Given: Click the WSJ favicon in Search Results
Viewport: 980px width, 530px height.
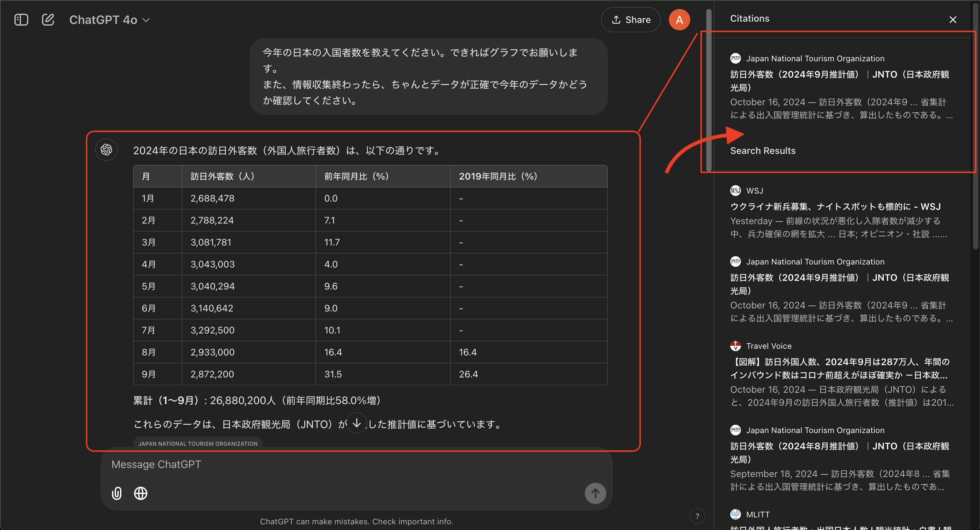Looking at the screenshot, I should (x=736, y=190).
